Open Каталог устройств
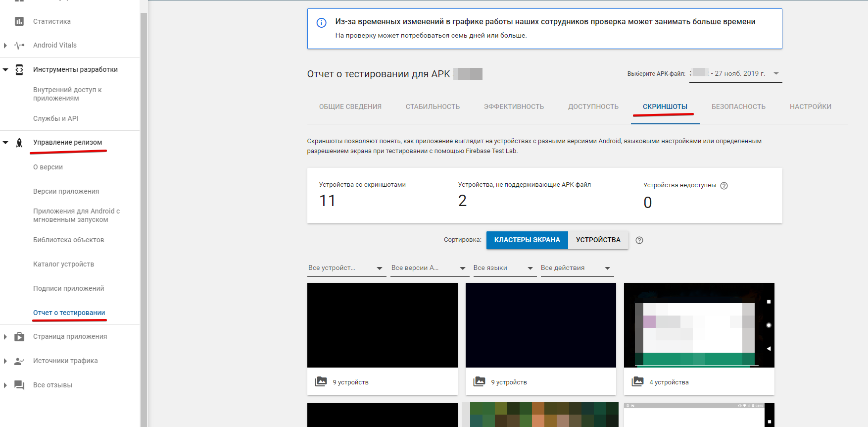This screenshot has width=868, height=427. point(64,264)
